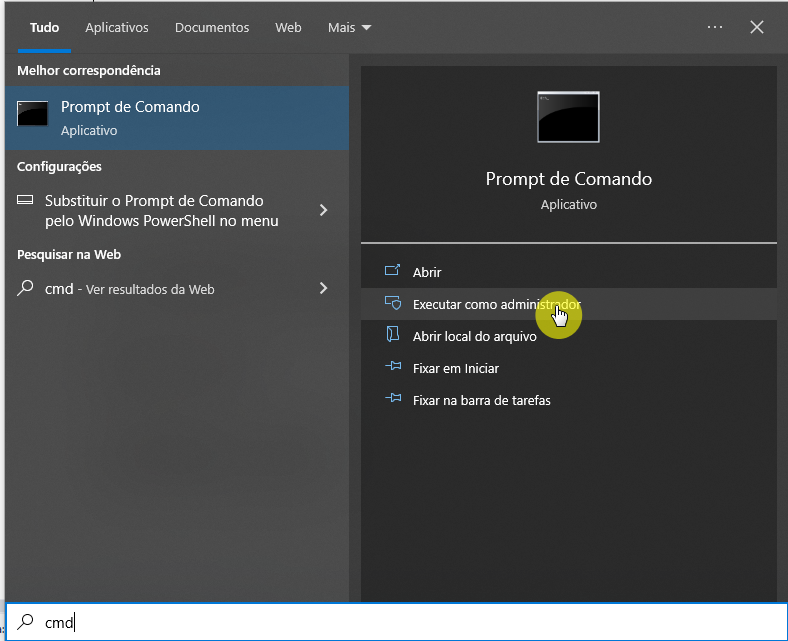Screen dimensions: 788x641
Task: Switch to the Aplicativos tab
Action: [x=117, y=28]
